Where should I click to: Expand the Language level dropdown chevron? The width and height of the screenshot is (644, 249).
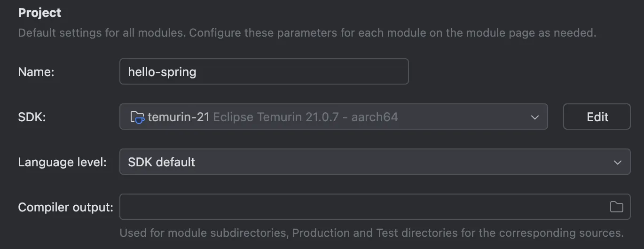tap(617, 162)
